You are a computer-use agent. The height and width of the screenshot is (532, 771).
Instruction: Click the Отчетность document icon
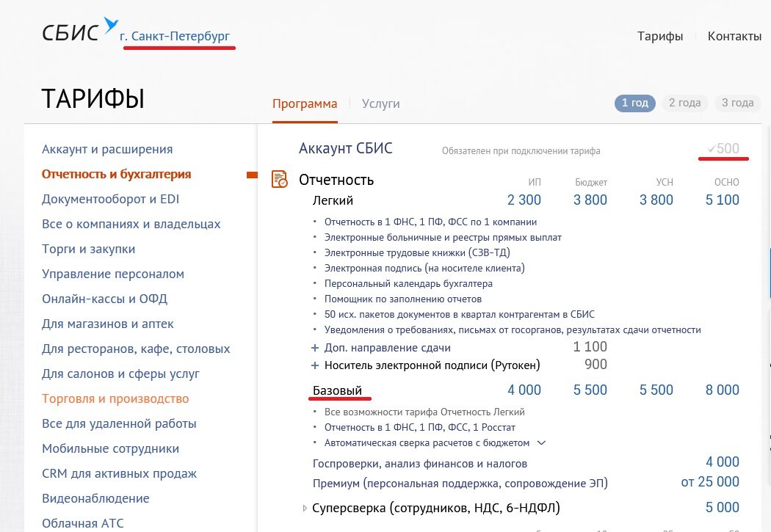(x=280, y=179)
